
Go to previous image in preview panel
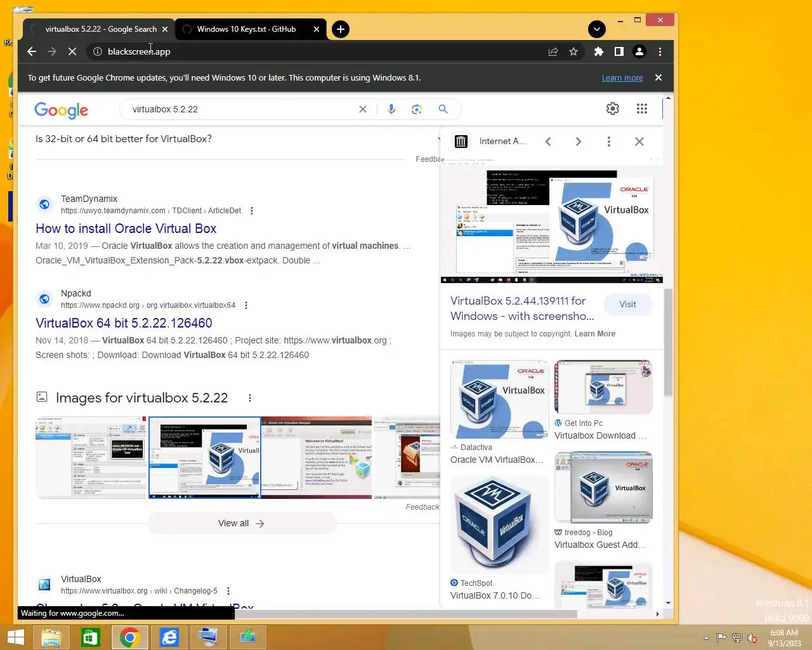click(549, 142)
